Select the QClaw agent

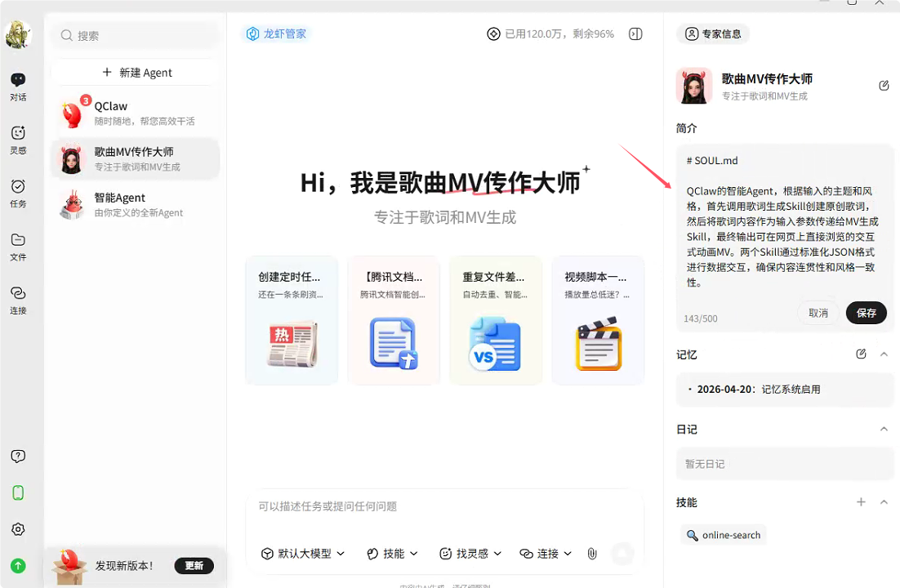pos(136,114)
